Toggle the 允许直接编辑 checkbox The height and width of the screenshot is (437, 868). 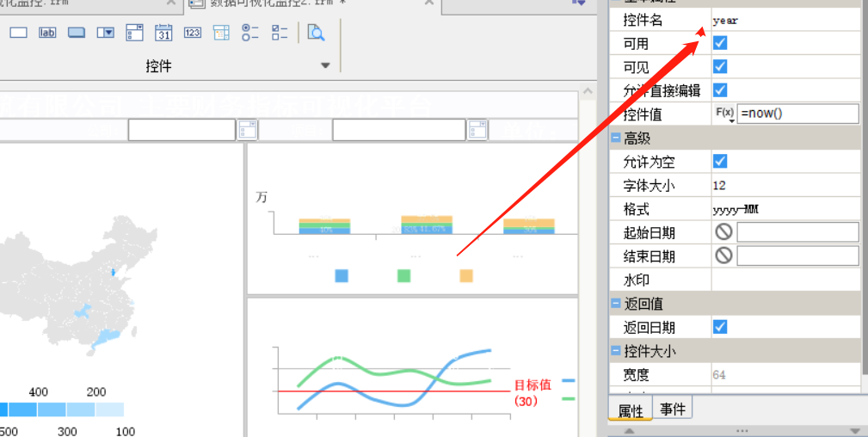pyautogui.click(x=720, y=89)
